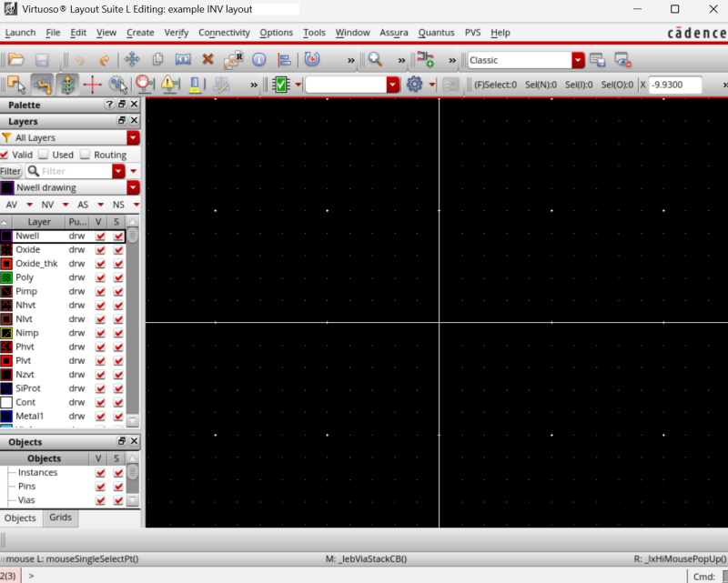This screenshot has width=728, height=583.
Task: Click the red Delete X icon
Action: (x=207, y=61)
